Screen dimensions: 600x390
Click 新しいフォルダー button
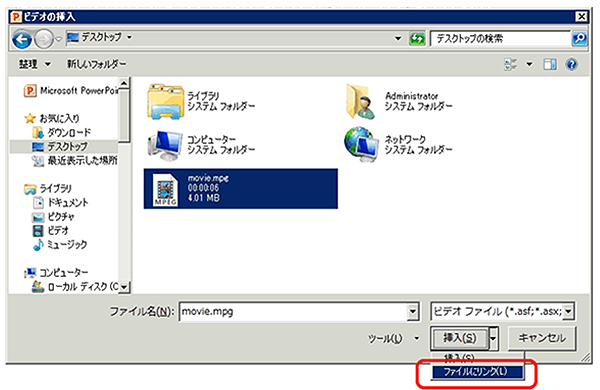tap(96, 64)
